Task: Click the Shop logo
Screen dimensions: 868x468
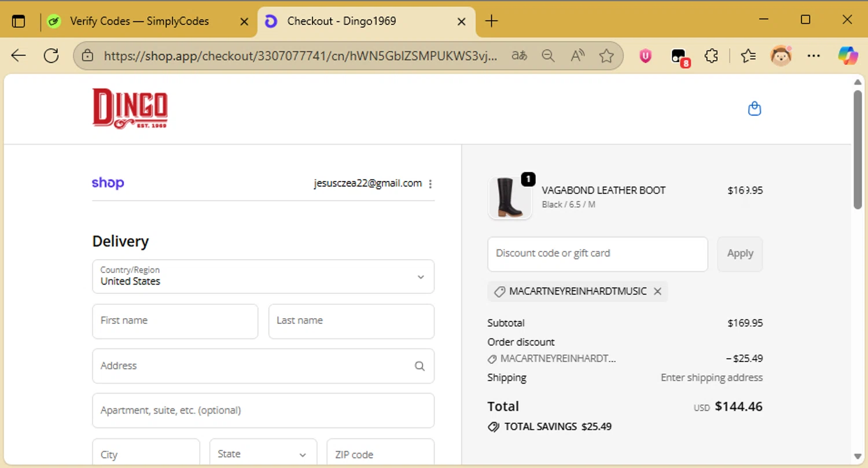Action: tap(108, 183)
